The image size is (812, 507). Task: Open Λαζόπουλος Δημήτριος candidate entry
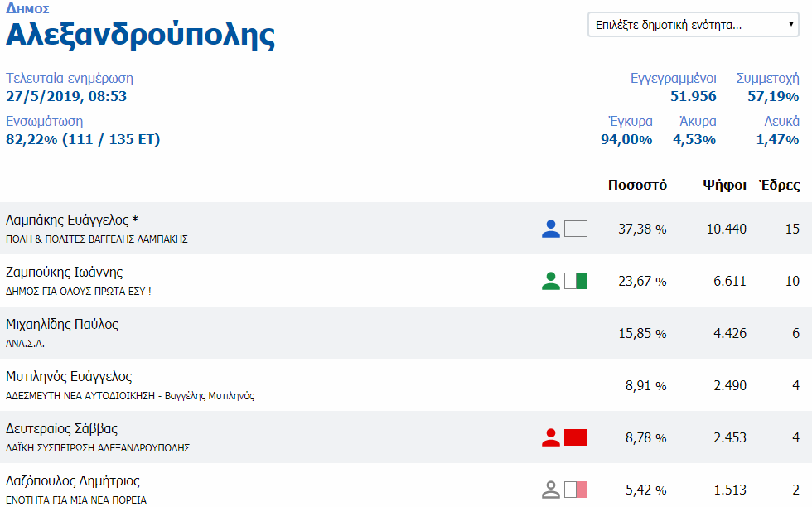click(73, 481)
